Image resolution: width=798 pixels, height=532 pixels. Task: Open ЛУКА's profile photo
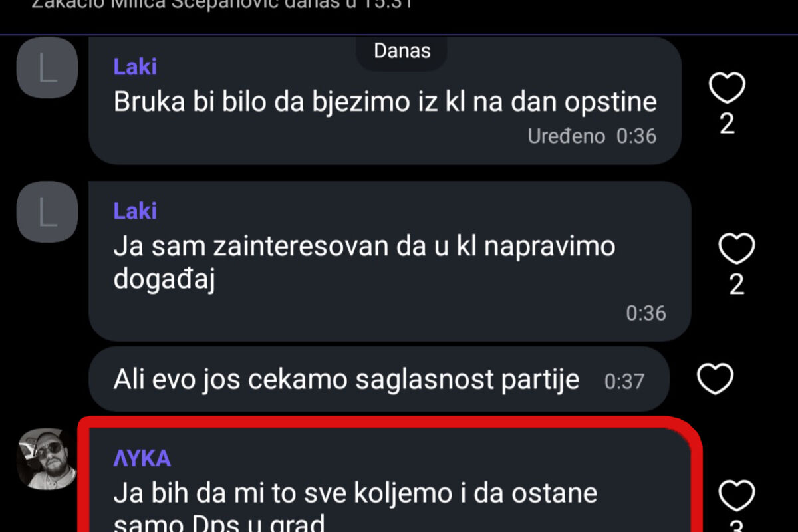(47, 459)
